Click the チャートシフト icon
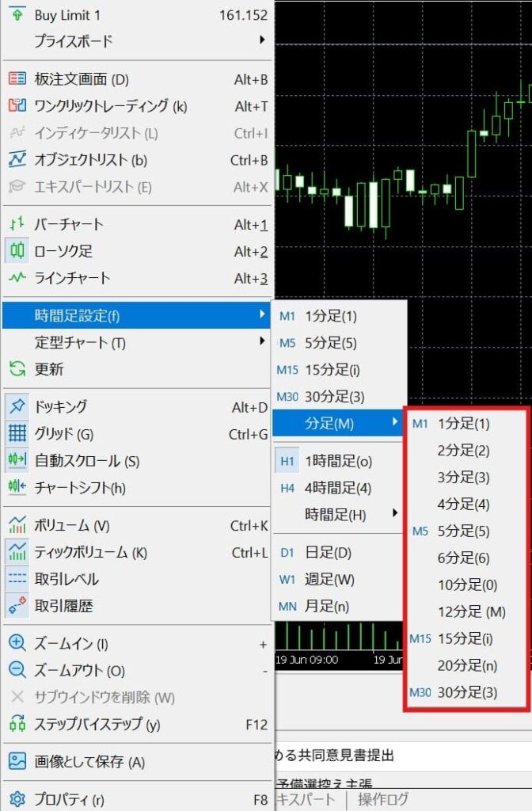This screenshot has height=811, width=532. coord(17,487)
